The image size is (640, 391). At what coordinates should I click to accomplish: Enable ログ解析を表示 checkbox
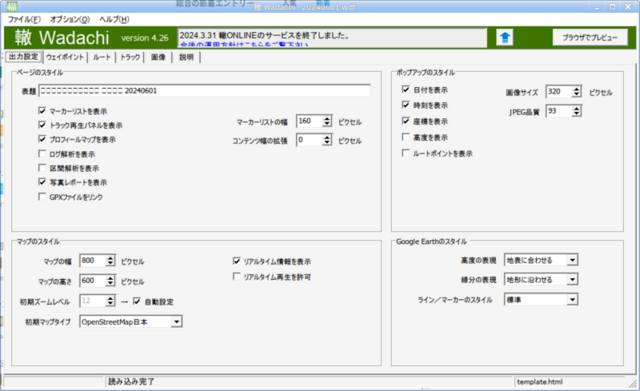(42, 154)
